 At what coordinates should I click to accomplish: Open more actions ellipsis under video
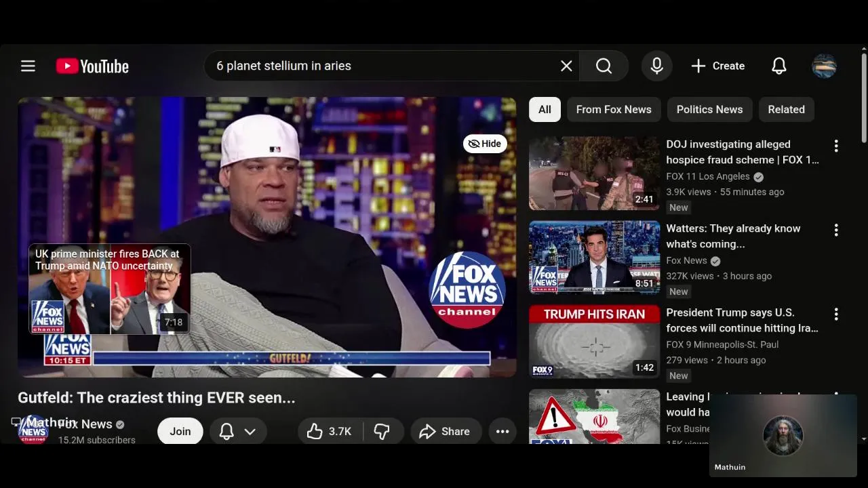click(502, 431)
